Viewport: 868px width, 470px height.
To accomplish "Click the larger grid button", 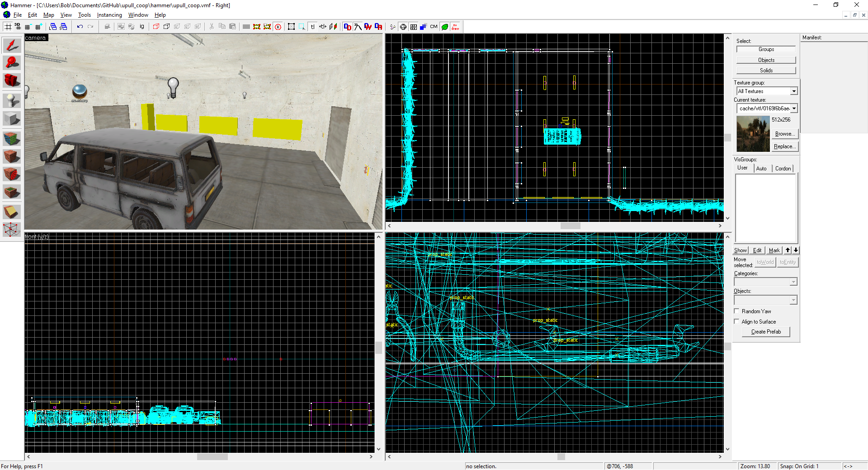I will coord(38,27).
